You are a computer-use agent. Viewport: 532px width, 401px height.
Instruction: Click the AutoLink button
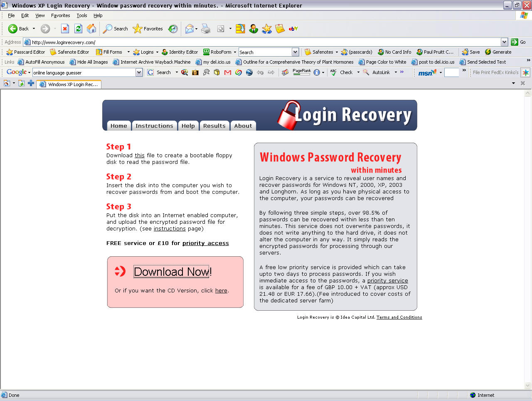[x=377, y=72]
